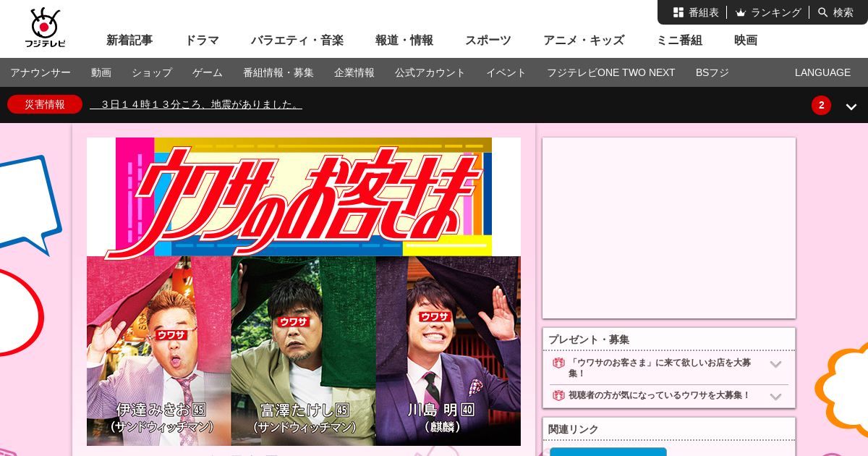Viewport: 868px width, 456px height.
Task: Go to ゲーム page
Action: point(208,72)
